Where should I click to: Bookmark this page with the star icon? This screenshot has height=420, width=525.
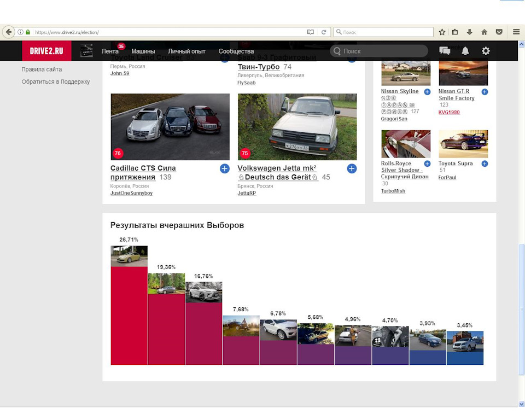[442, 32]
